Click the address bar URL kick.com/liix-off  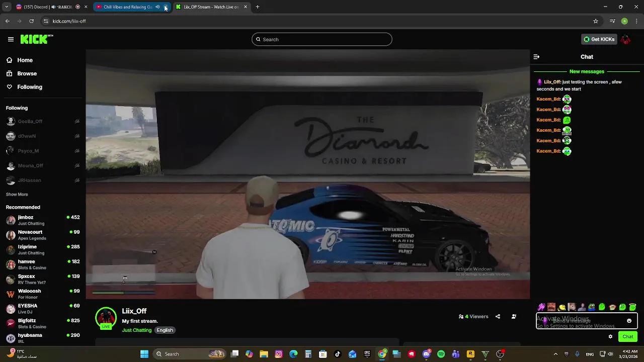click(69, 21)
